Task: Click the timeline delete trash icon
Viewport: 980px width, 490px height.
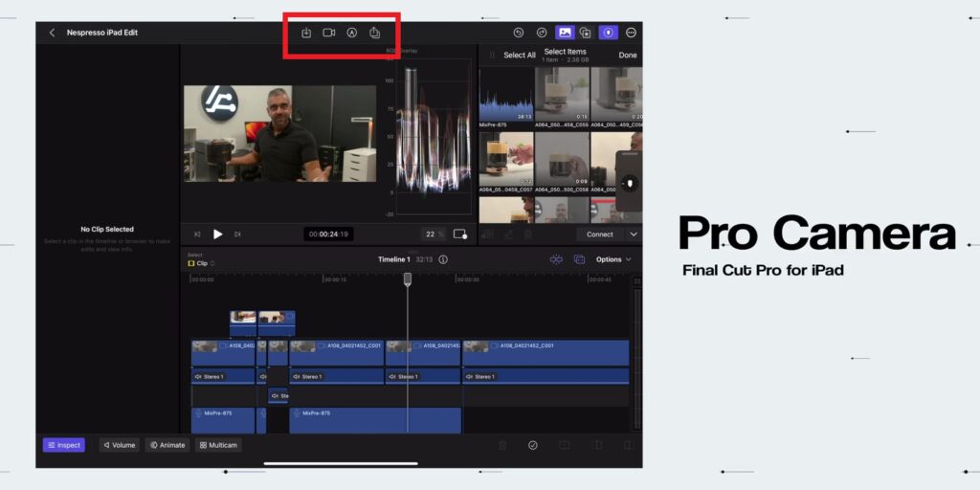Action: (x=502, y=445)
